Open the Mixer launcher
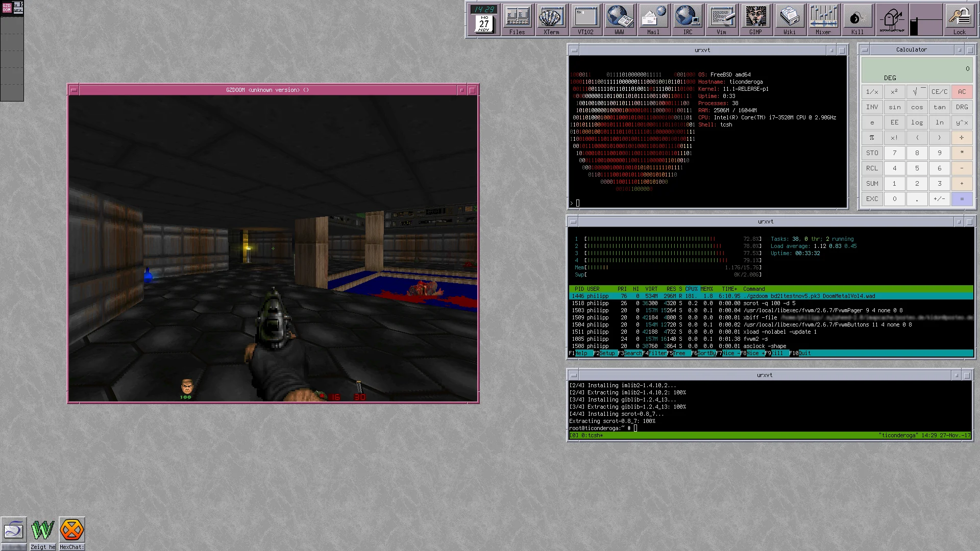Screen dimensions: 980x551 tap(823, 20)
